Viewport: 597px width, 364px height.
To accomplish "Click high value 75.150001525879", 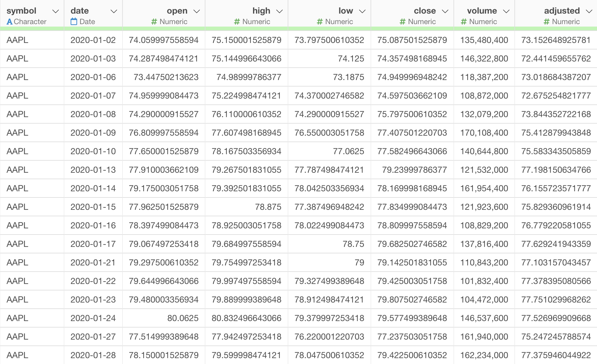I will [x=247, y=40].
